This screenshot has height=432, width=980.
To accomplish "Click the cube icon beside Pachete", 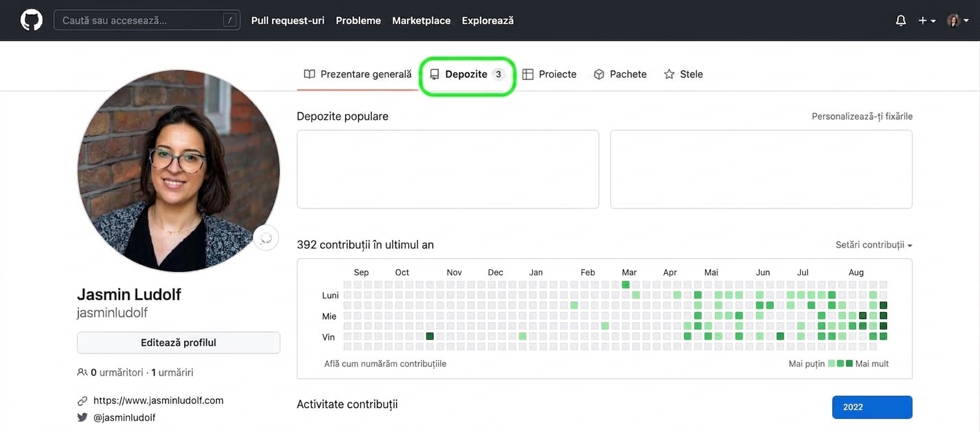I will [599, 74].
